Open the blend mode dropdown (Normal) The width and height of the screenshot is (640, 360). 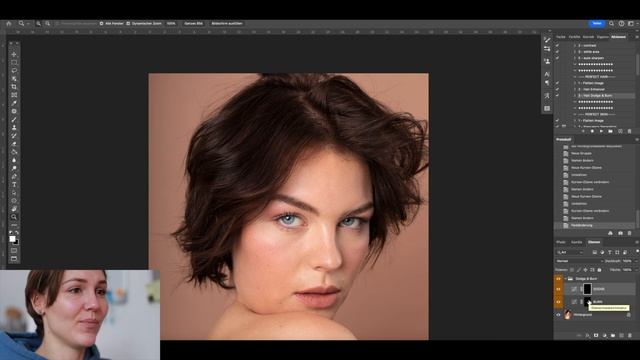579,261
